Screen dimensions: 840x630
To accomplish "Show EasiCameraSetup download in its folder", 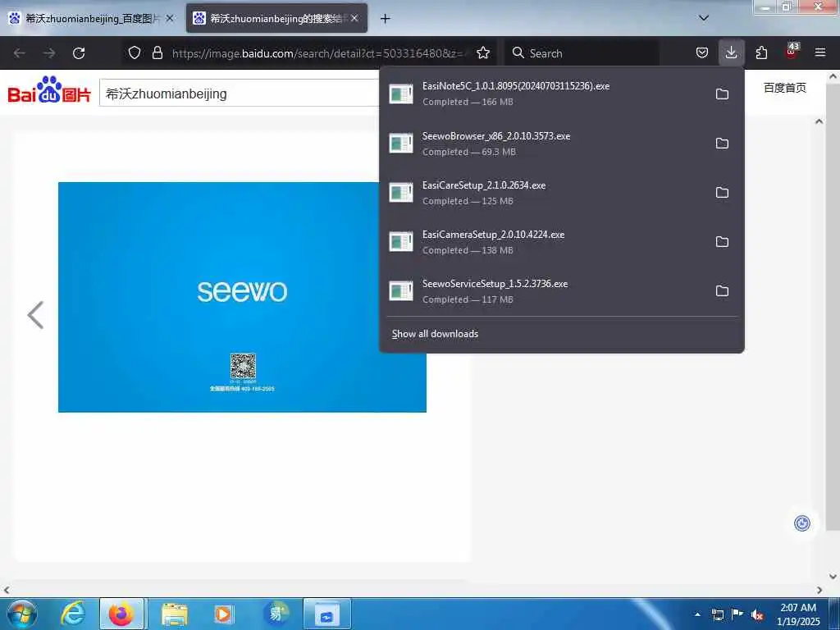I will (722, 242).
